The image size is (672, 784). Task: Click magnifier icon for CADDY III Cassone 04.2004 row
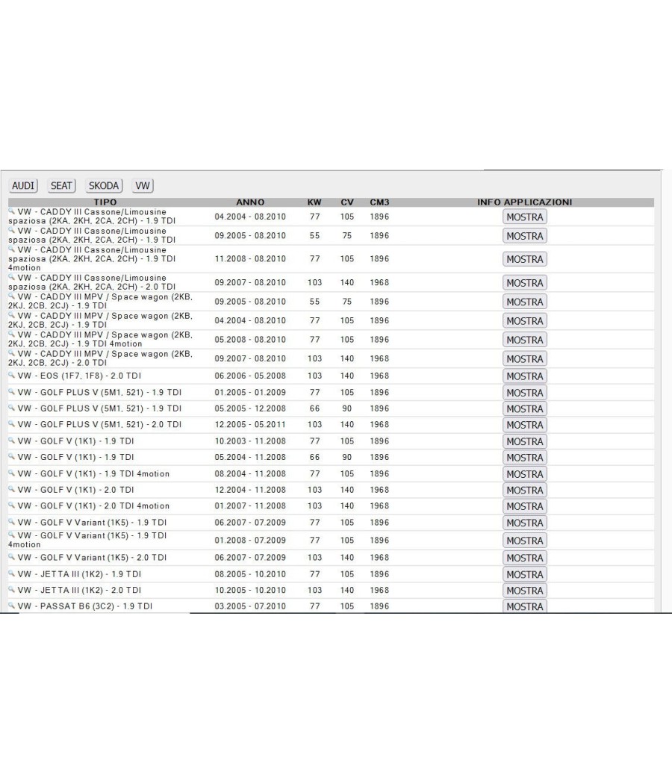11,211
